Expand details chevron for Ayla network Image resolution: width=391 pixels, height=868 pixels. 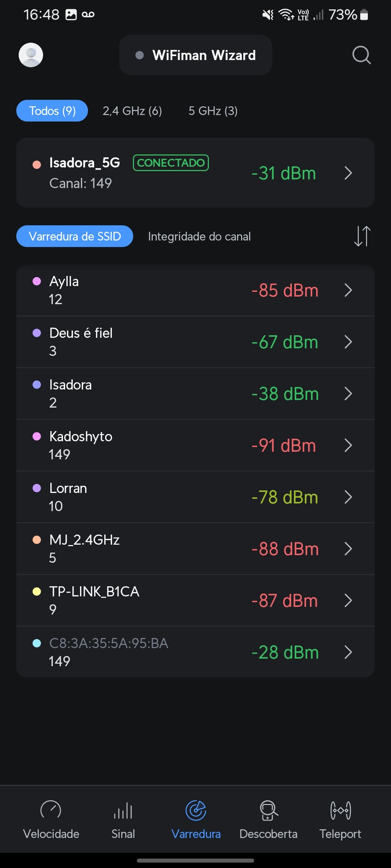[x=348, y=290]
